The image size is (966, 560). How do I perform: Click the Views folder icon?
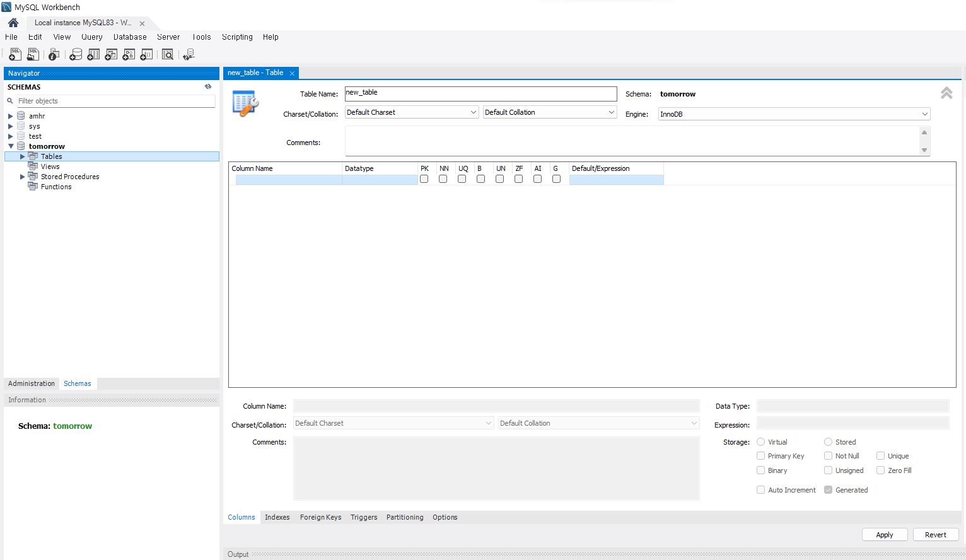point(33,166)
